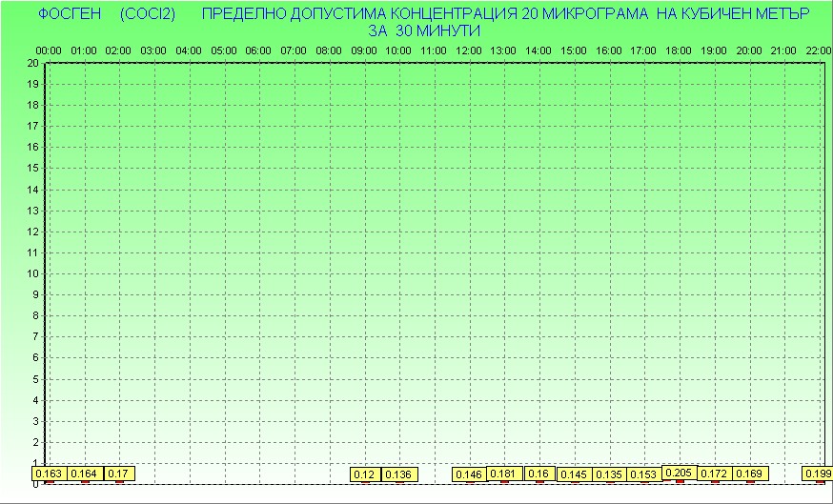Click the 0.164 data label

point(85,474)
